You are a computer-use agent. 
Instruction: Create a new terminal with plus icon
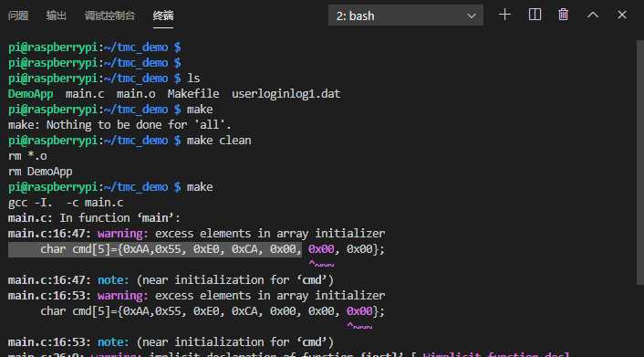pos(504,16)
